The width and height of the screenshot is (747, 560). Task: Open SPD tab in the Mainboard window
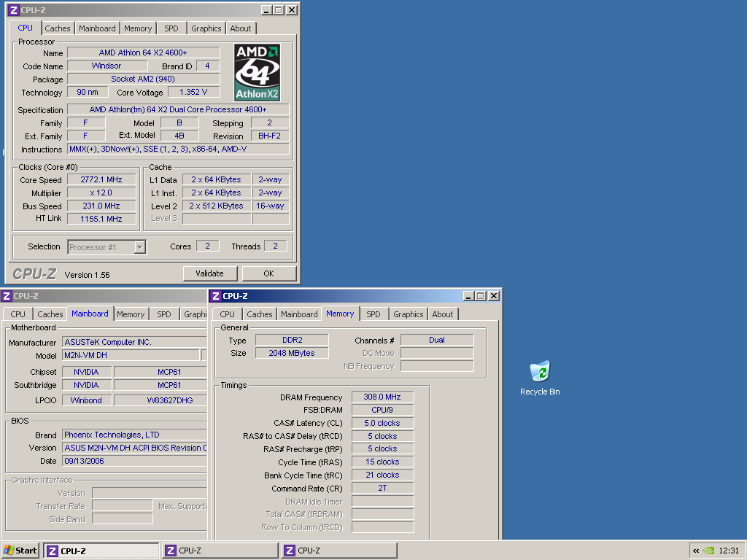(x=164, y=314)
